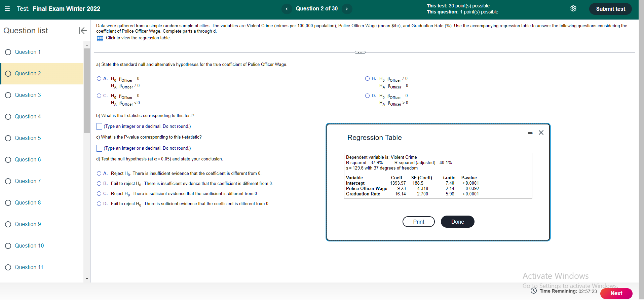Viewport: 644px width, 300px height.
Task: Click question list scrollbar down arrow
Action: click(87, 278)
